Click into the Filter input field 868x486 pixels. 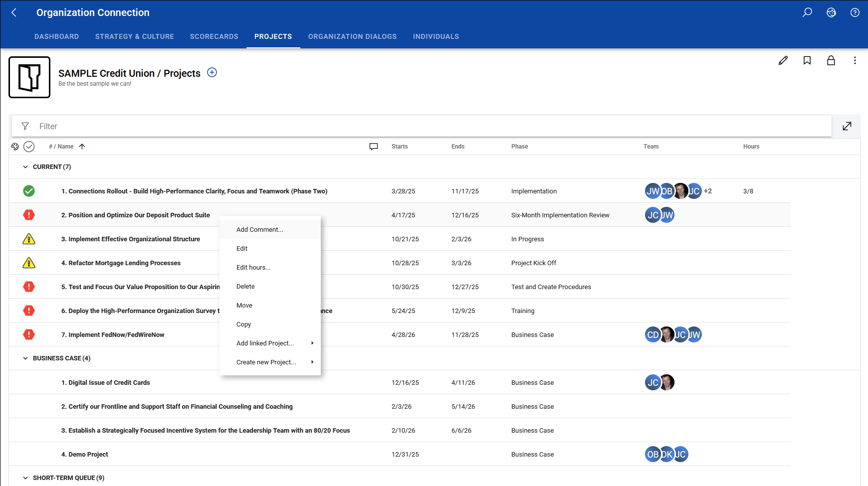pos(429,126)
